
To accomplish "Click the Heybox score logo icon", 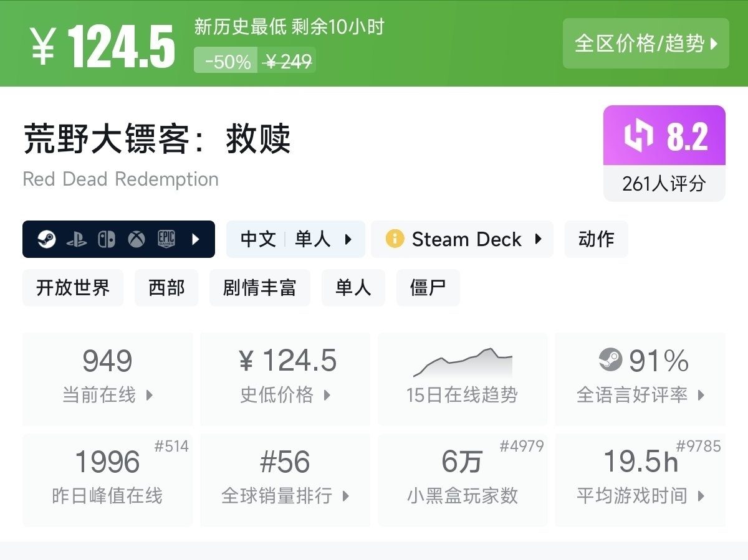I will pos(639,136).
